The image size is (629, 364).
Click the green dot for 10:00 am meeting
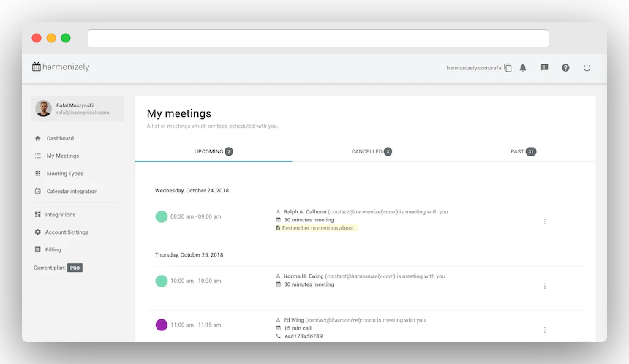161,281
